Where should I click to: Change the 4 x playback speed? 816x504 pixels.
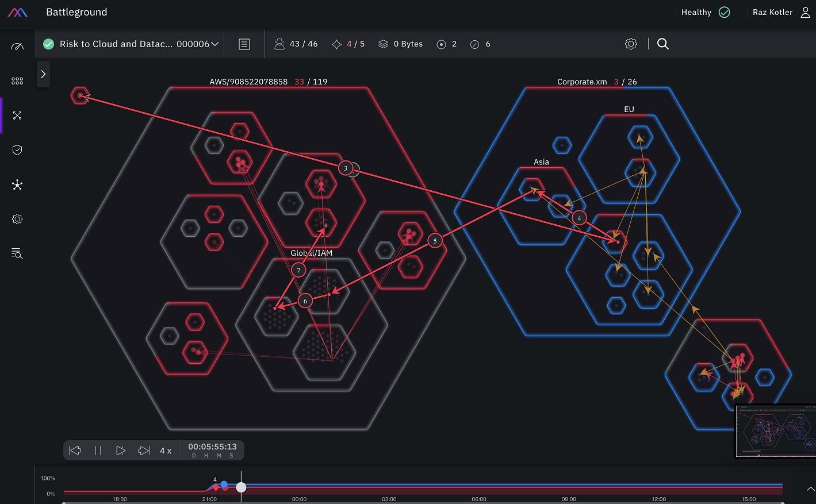[166, 451]
